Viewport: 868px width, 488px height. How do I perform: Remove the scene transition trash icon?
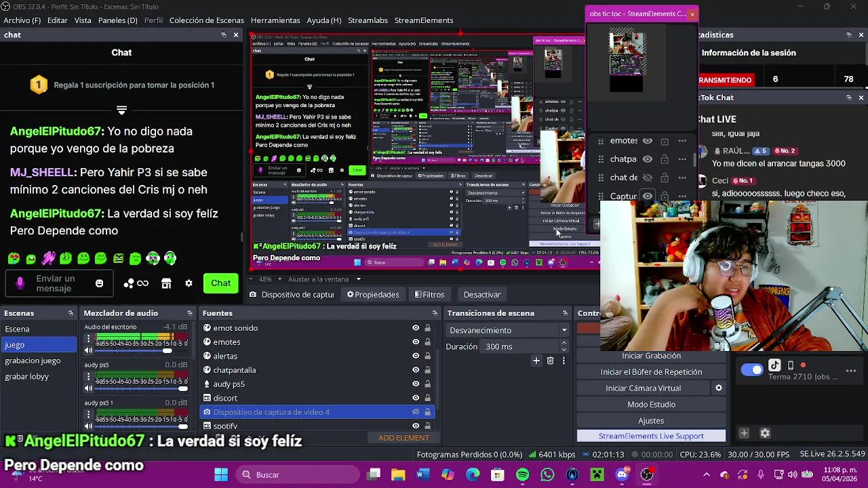(550, 361)
